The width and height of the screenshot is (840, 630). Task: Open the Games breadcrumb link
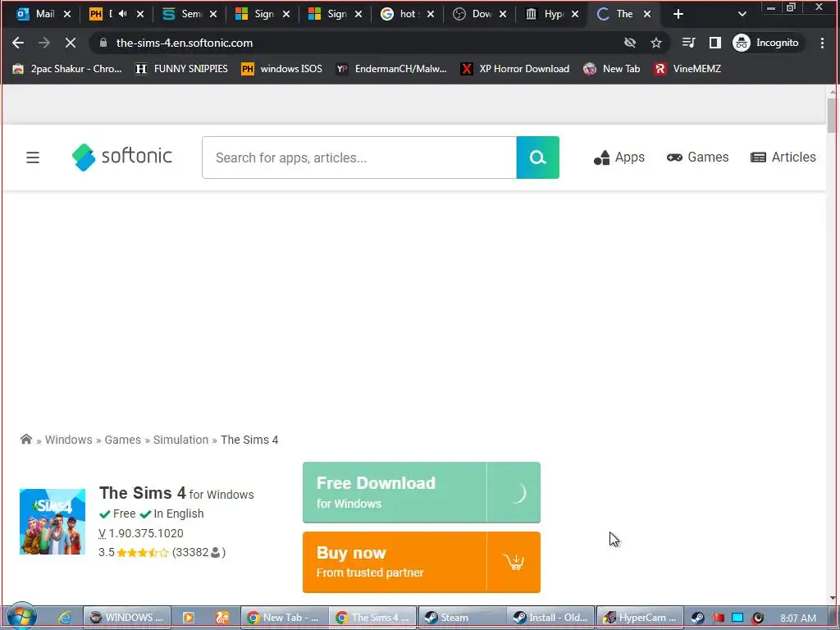123,440
